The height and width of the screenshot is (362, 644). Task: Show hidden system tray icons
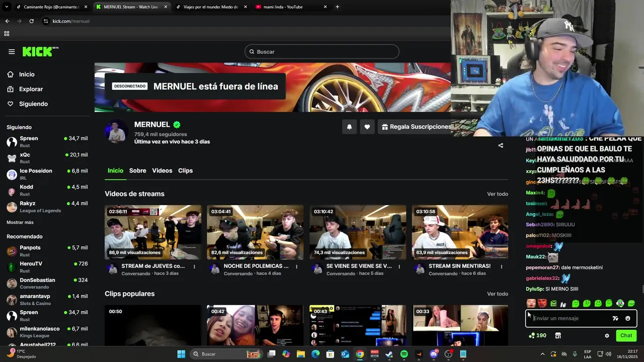point(542,354)
